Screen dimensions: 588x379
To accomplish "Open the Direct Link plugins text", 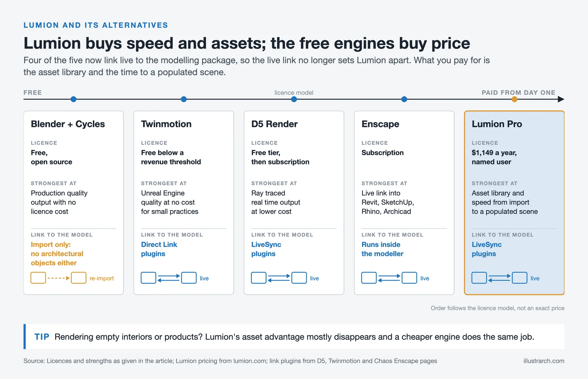I will pyautogui.click(x=159, y=249).
